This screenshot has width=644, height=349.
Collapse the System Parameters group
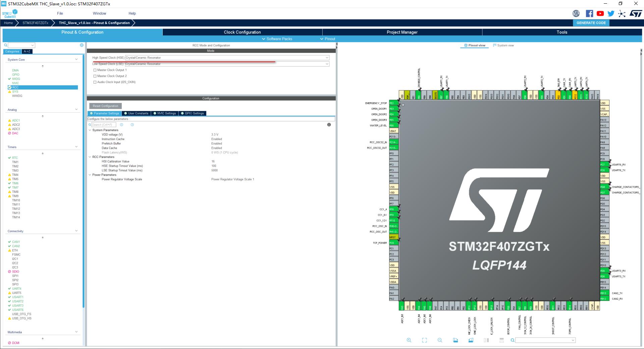coord(90,130)
